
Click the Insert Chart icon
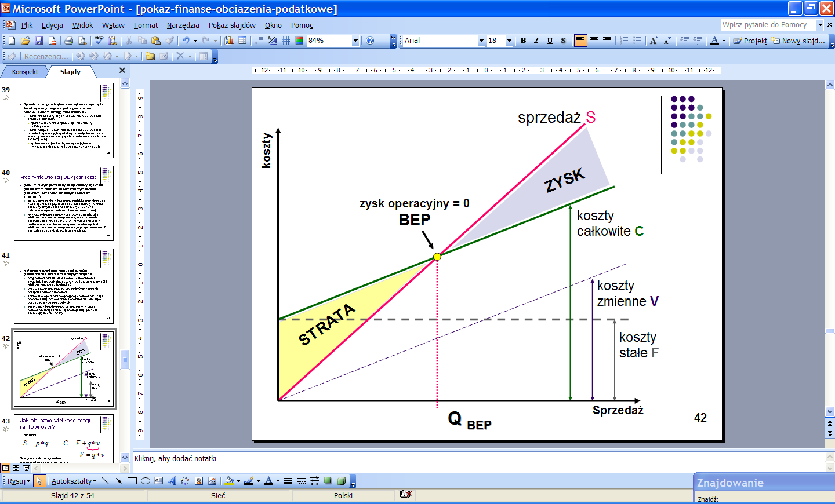[x=229, y=41]
